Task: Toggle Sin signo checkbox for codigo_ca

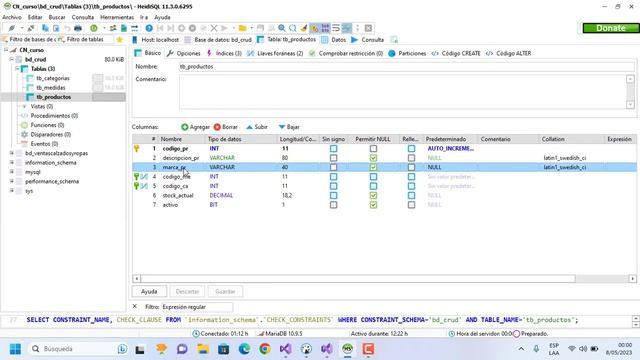Action: point(333,186)
